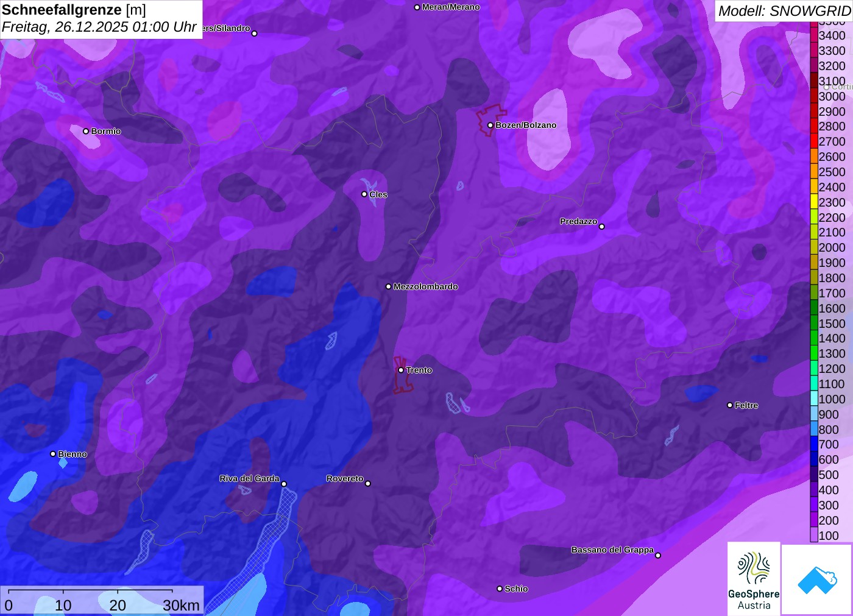Click the orange 2500 m legend swatch
The width and height of the screenshot is (853, 616).
click(x=814, y=172)
